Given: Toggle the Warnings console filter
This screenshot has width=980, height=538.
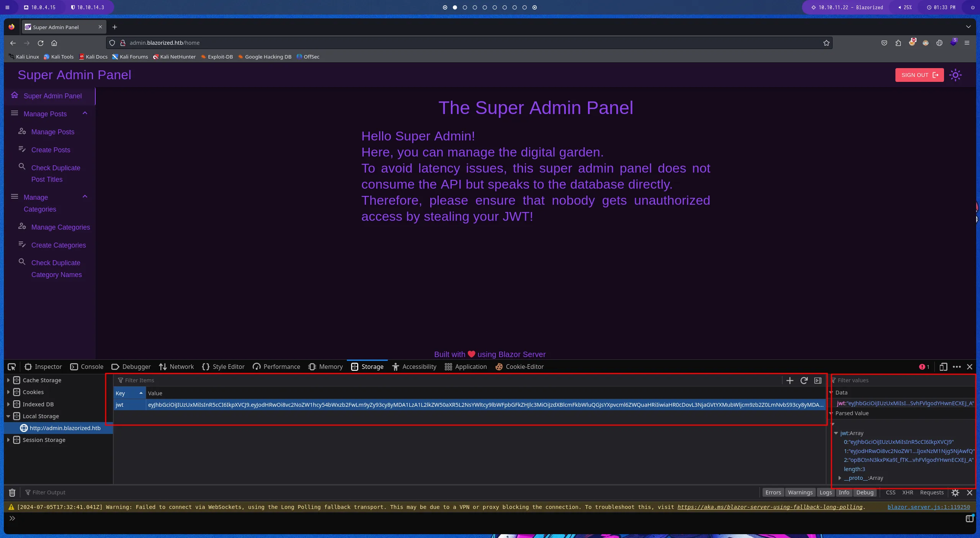Looking at the screenshot, I should 800,492.
